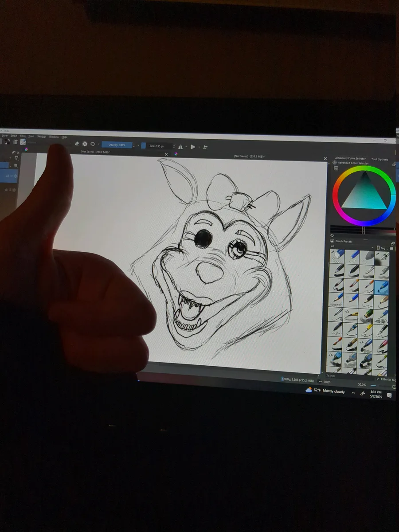Open layer filter funnel icon
Viewport: 399px width, 532px height.
click(x=16, y=158)
